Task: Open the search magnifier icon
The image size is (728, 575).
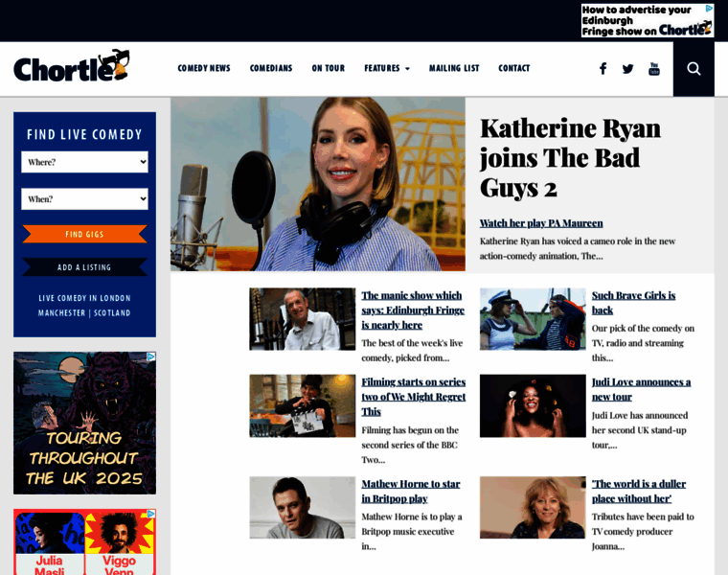Action: coord(694,69)
